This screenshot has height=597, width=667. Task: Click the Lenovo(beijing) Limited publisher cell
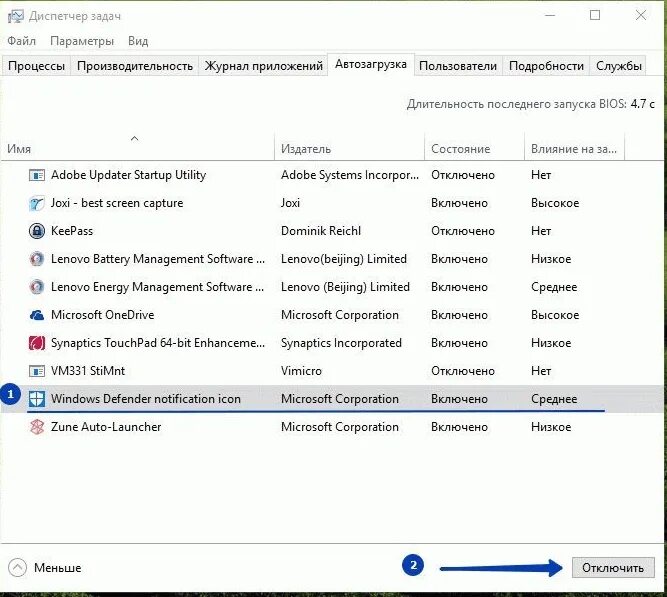(x=344, y=259)
